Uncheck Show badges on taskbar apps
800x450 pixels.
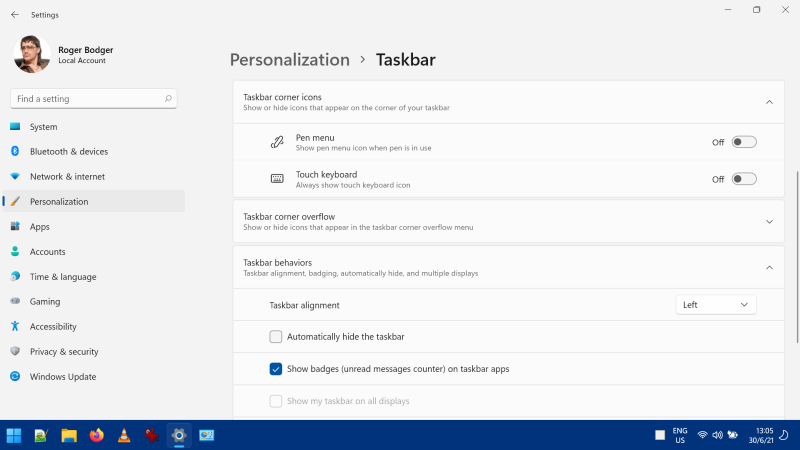pos(276,369)
